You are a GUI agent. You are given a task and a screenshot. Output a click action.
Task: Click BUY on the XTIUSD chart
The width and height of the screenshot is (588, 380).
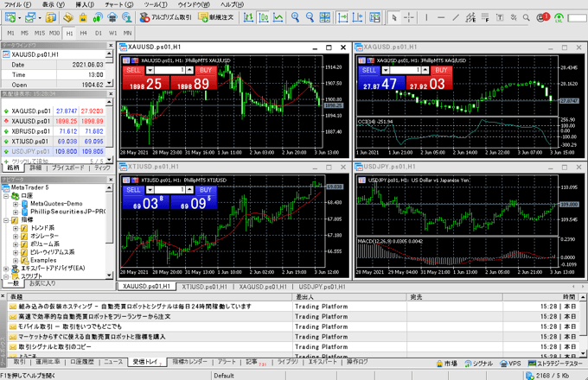[206, 190]
